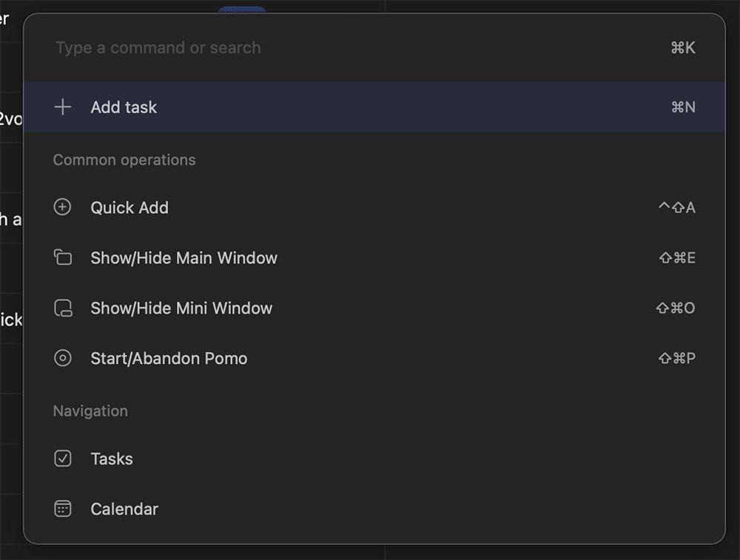Select Tasks under Navigation
The height and width of the screenshot is (560, 740).
point(112,459)
